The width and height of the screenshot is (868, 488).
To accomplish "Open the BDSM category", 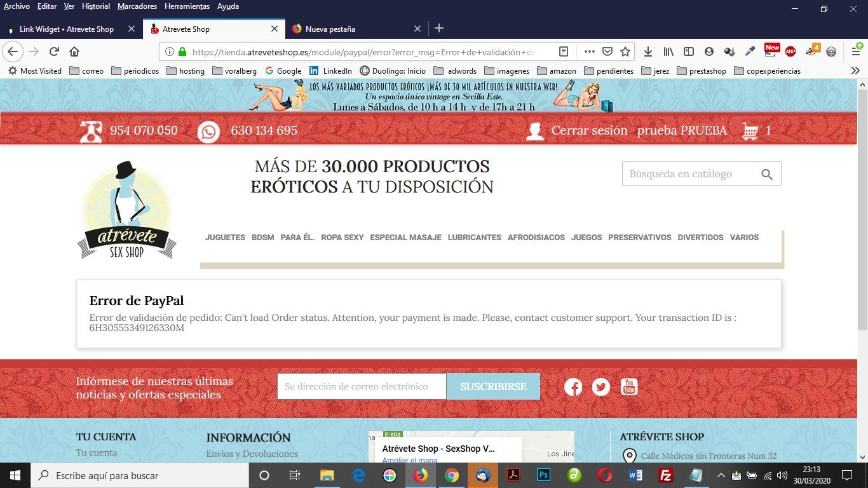I will (262, 238).
